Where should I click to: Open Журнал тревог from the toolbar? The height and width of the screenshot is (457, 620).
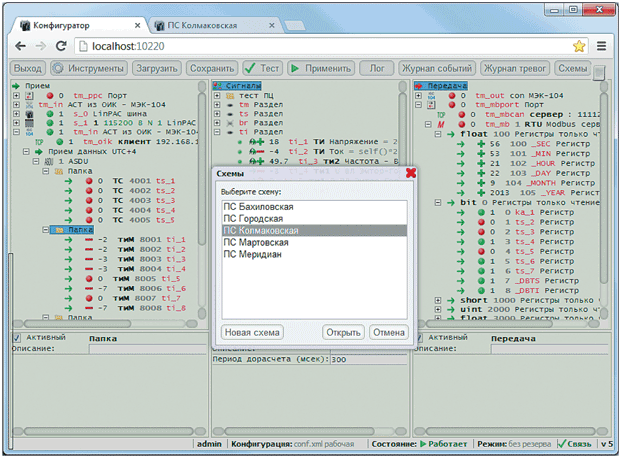coord(515,68)
